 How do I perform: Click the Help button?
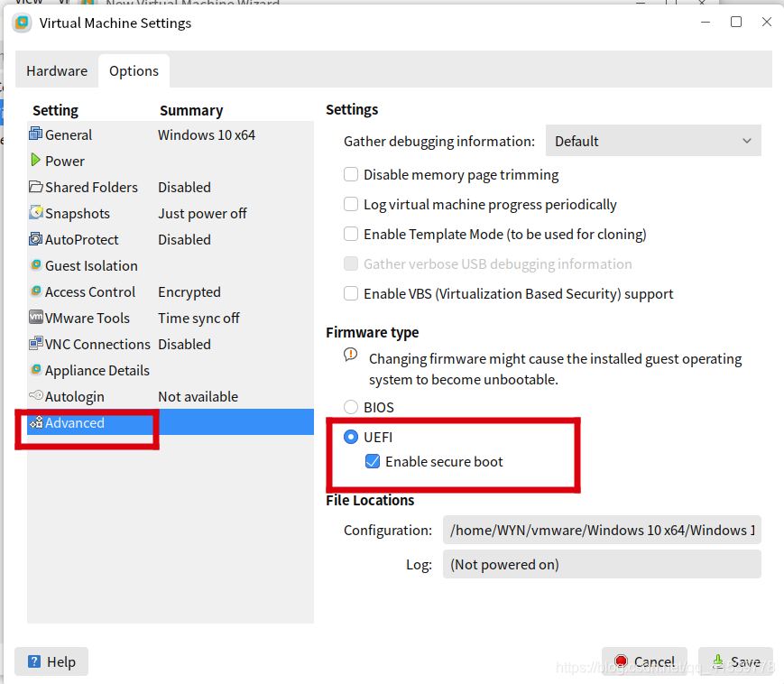point(51,661)
